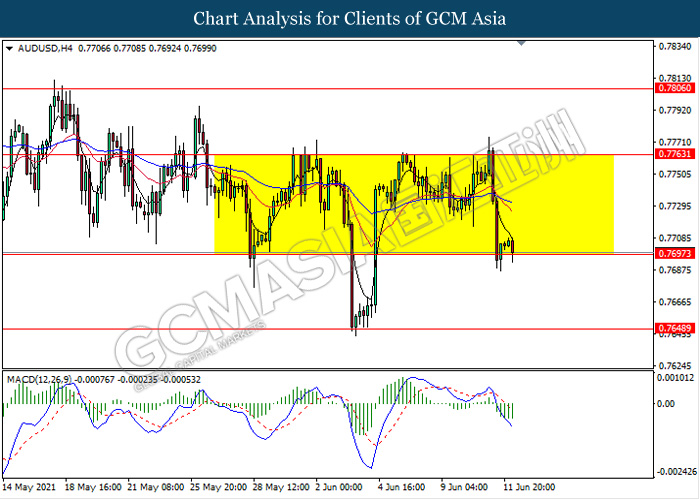
Task: Select the 0.76875 price scale value
Action: (x=675, y=270)
